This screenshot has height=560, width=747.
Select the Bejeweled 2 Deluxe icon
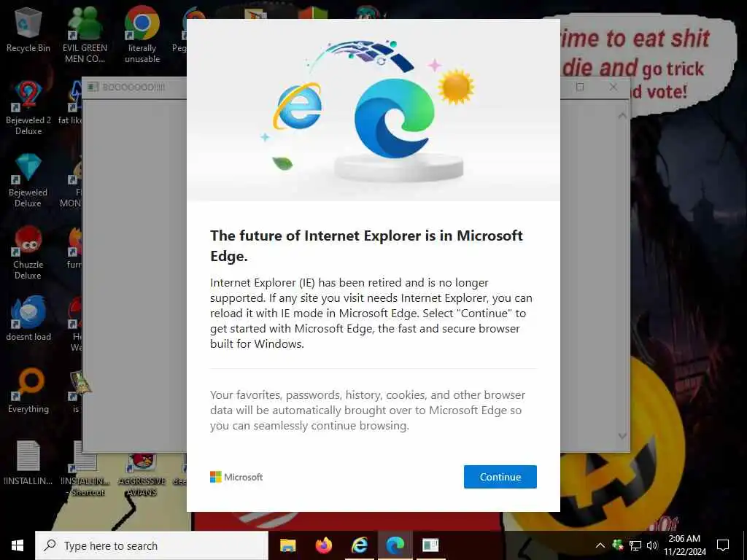coord(28,109)
